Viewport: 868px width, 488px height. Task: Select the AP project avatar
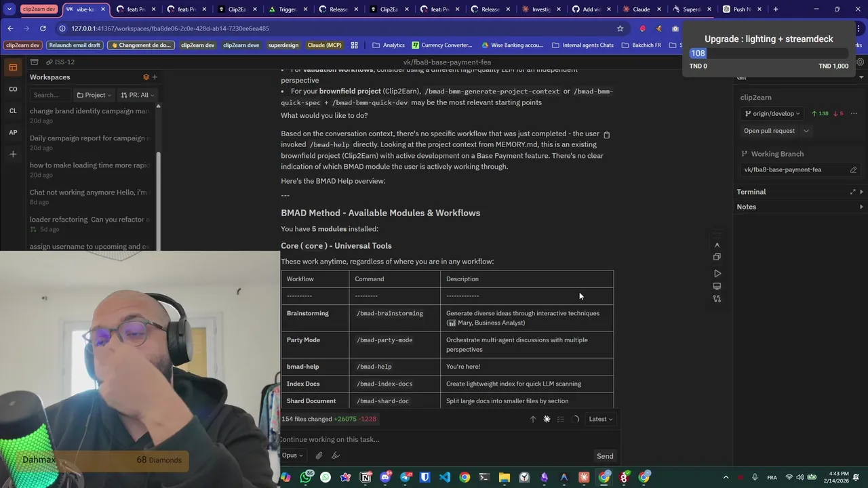(13, 132)
